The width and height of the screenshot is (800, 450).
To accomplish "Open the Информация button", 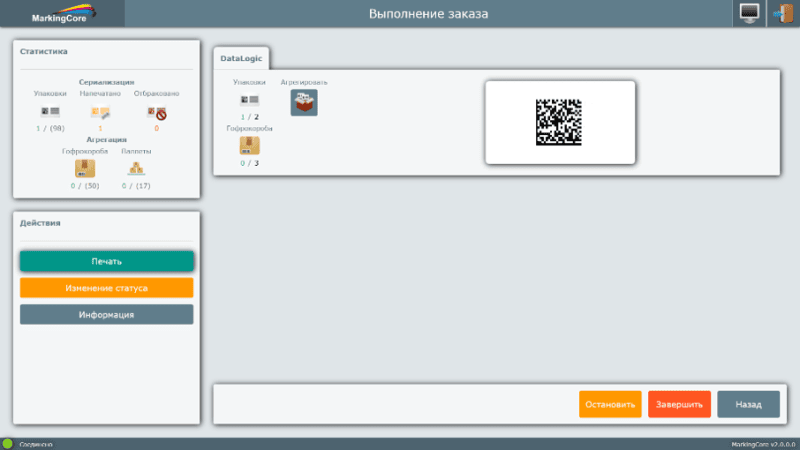I will pyautogui.click(x=106, y=314).
